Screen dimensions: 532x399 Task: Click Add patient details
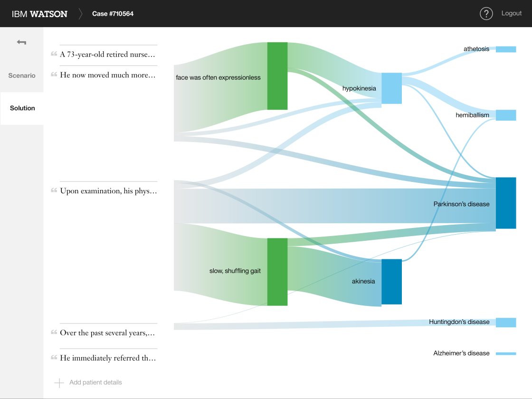[x=95, y=382]
